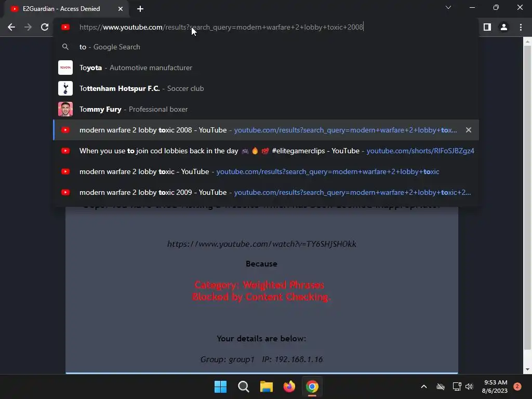Open the network status tray icon
This screenshot has width=532, height=399.
457,387
